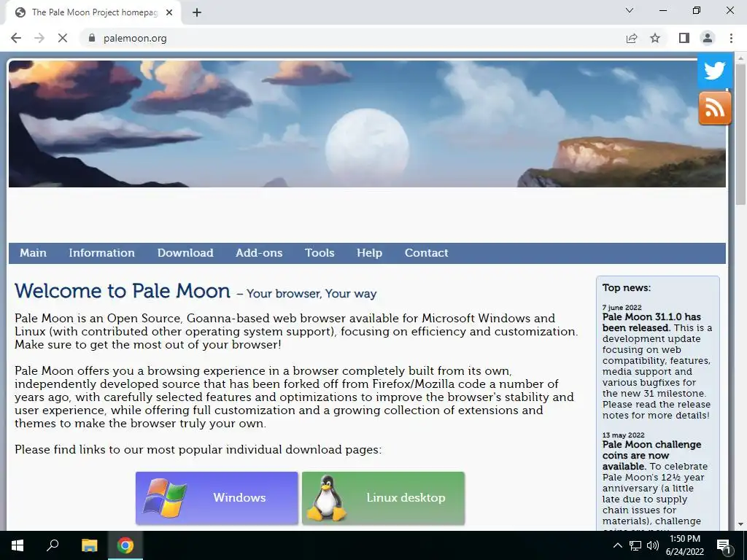Open Pale Moon's Twitter icon
747x560 pixels.
715,71
